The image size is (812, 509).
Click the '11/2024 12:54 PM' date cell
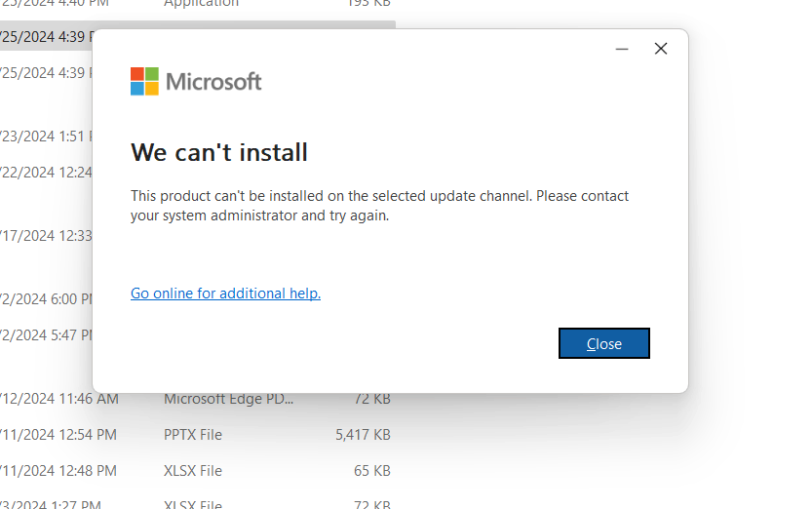[x=58, y=435]
